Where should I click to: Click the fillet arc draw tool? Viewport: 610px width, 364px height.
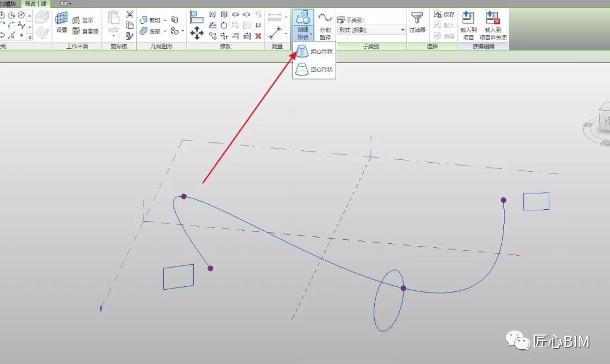pos(12,26)
